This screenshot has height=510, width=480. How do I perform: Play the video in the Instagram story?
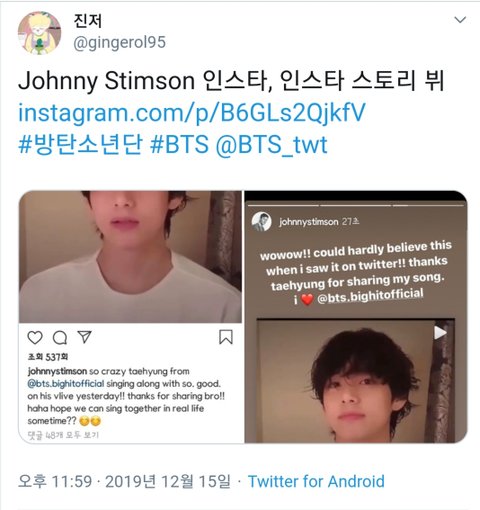[440, 332]
